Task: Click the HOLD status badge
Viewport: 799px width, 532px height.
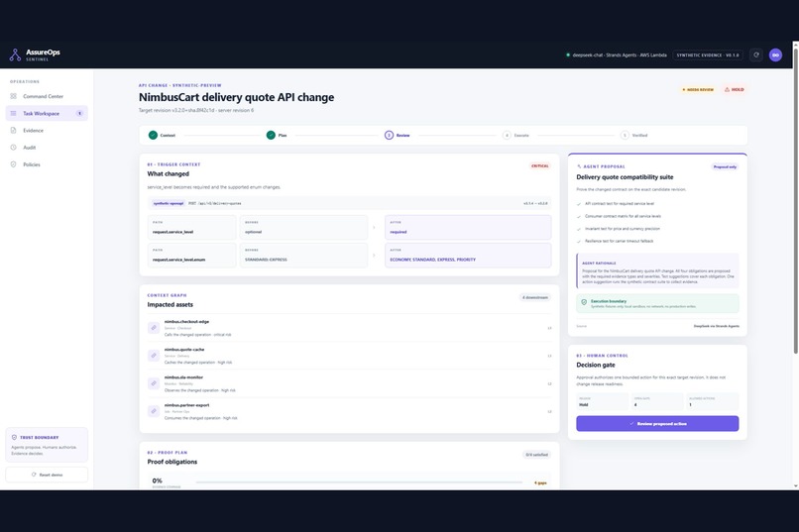Action: [x=735, y=89]
